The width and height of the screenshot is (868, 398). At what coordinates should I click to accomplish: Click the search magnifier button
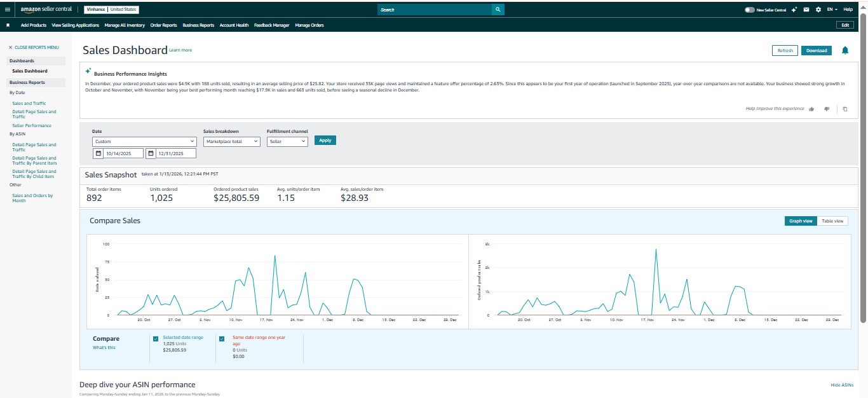coord(498,10)
